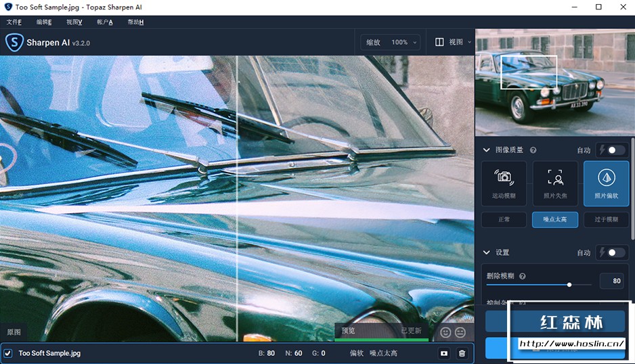Select the 运动模糊 motion blur mode
The image size is (635, 364).
[x=504, y=183]
